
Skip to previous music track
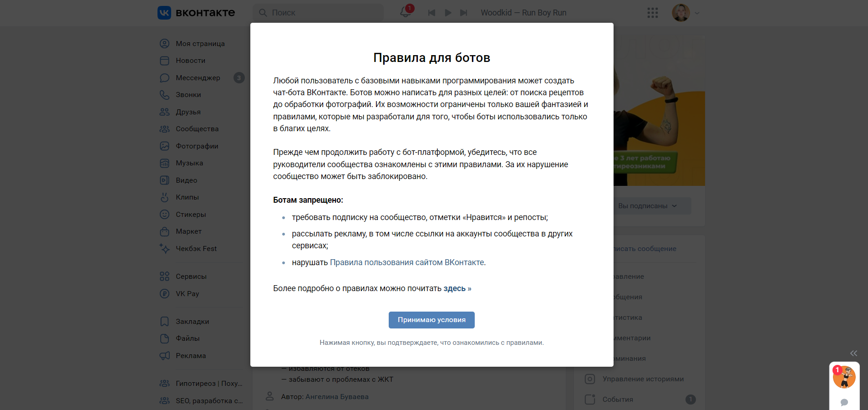pos(431,13)
